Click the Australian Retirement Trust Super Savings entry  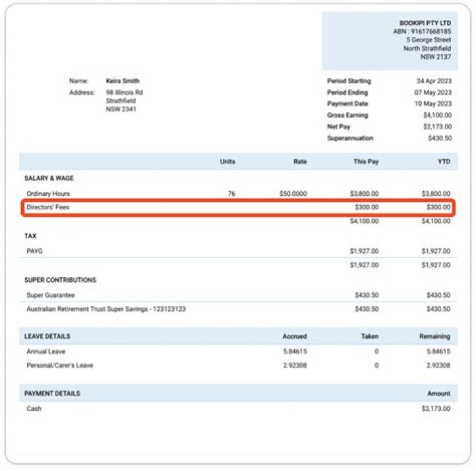(x=106, y=309)
